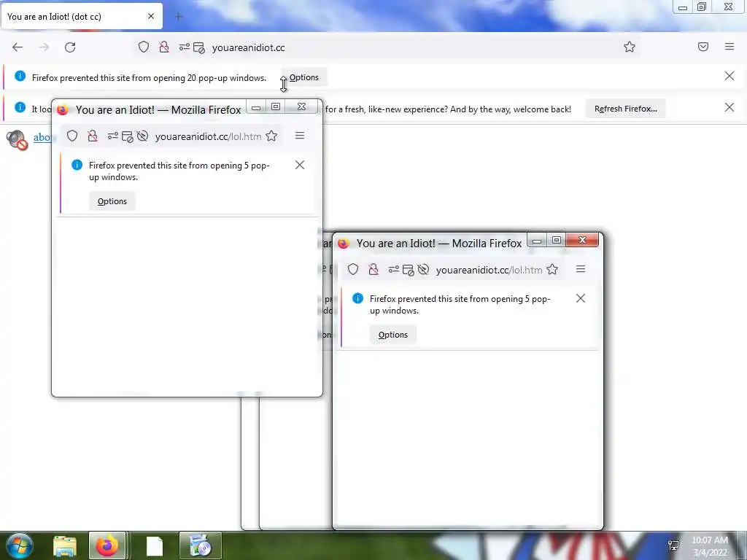Open shield icon in left popup window

click(72, 136)
